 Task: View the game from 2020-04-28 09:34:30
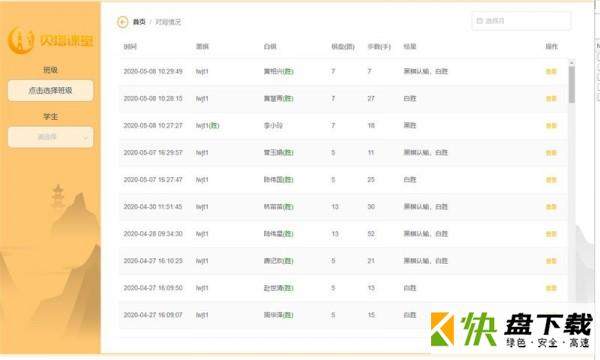coord(551,234)
